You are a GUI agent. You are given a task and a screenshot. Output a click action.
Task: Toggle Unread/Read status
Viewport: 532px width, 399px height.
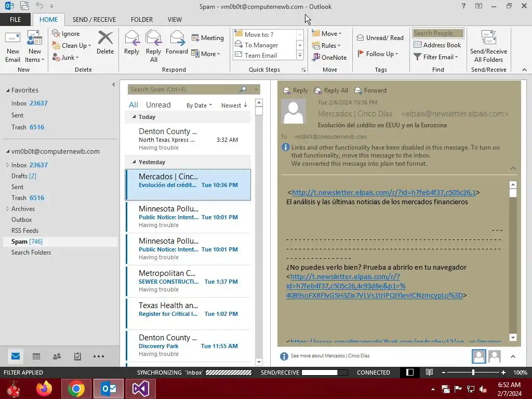pos(380,37)
